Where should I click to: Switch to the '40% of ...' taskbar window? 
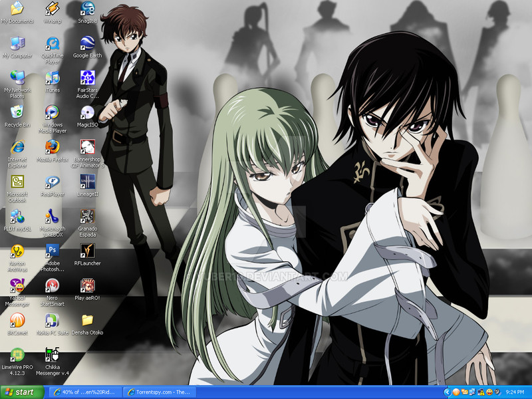[84, 392]
